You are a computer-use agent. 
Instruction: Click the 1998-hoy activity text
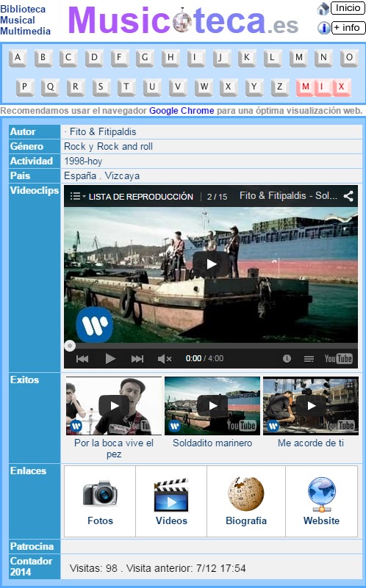coord(83,161)
